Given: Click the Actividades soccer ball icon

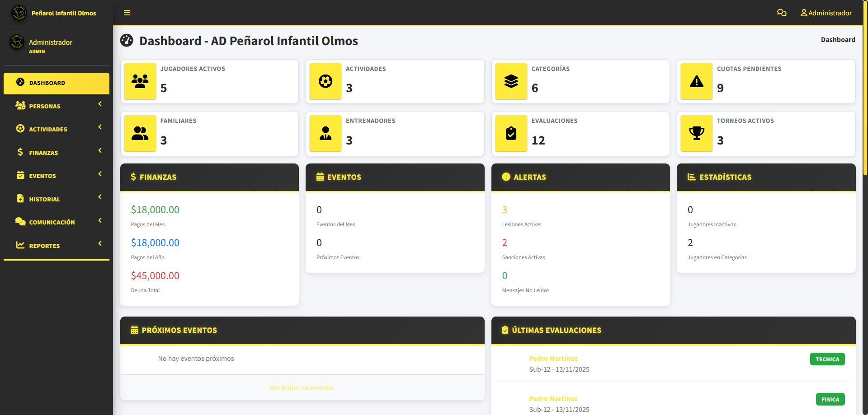Looking at the screenshot, I should (x=325, y=81).
